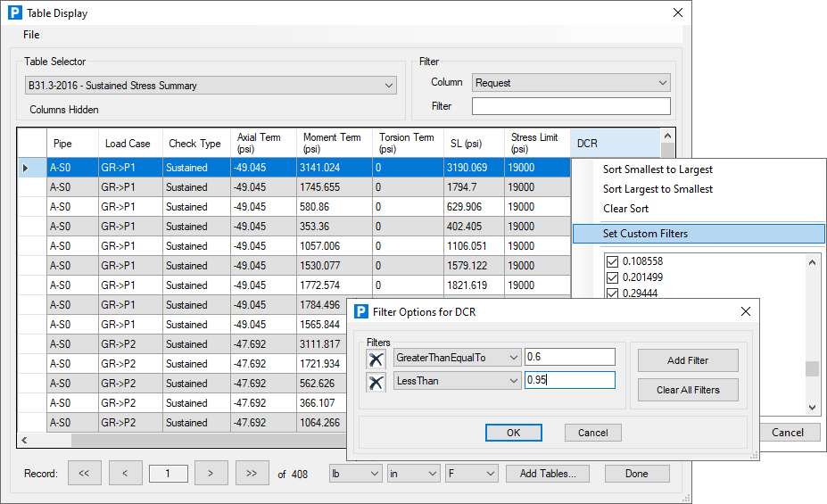Open the Table Selector dropdown
Image resolution: width=827 pixels, height=504 pixels.
[211, 86]
